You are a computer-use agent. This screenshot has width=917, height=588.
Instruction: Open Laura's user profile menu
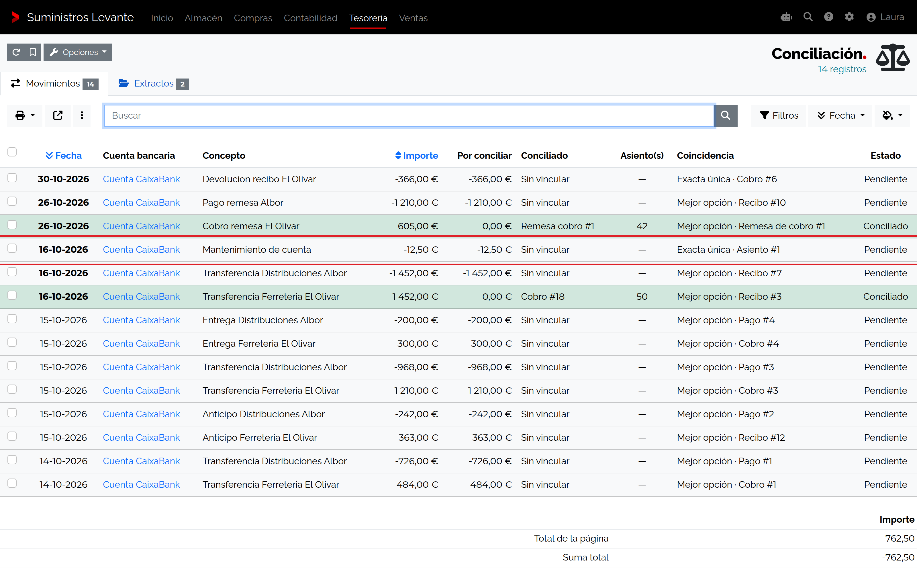(885, 17)
